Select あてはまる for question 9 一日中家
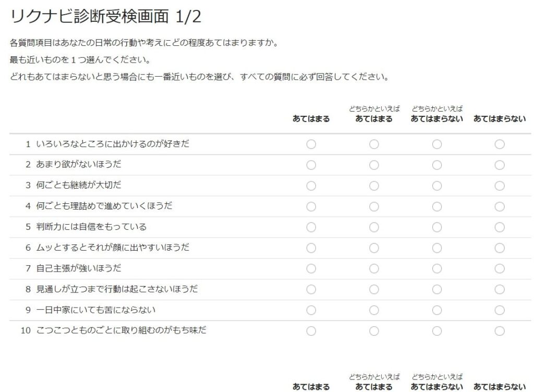This screenshot has width=534, height=392. click(311, 310)
